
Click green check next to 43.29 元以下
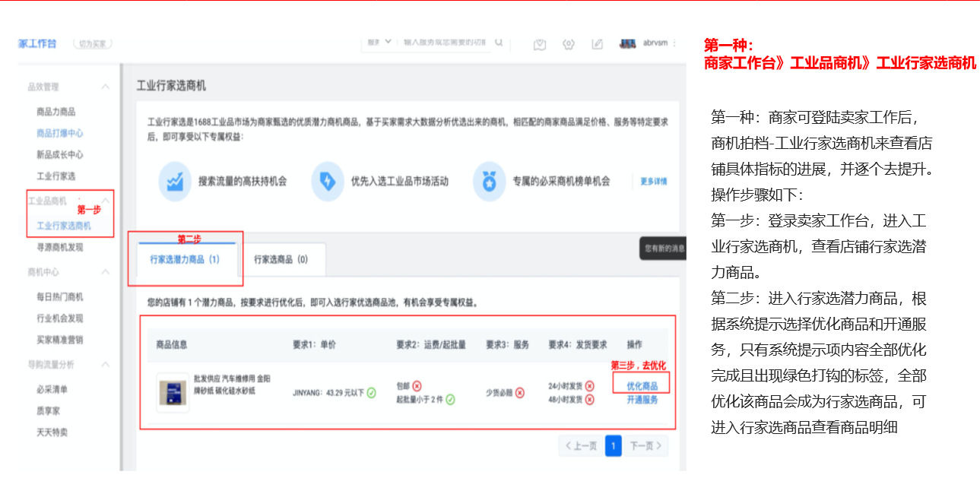(x=371, y=393)
